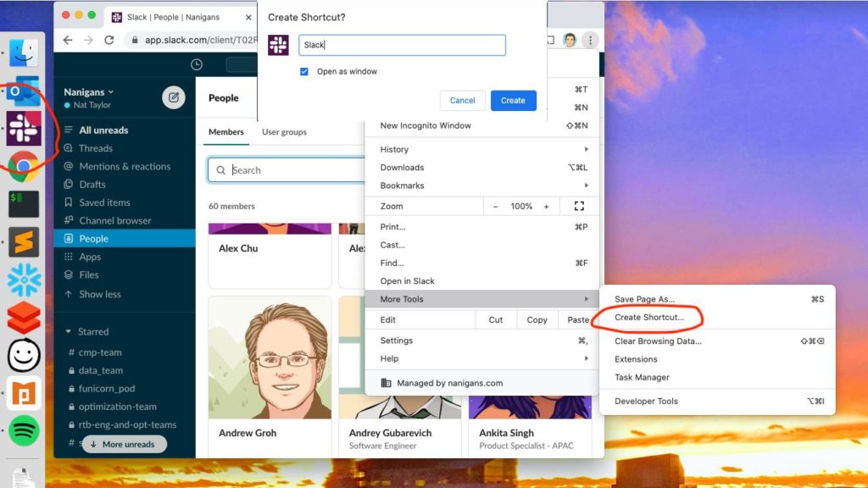Open the blue snowflake Dock app
Image resolution: width=868 pixels, height=488 pixels.
click(23, 280)
